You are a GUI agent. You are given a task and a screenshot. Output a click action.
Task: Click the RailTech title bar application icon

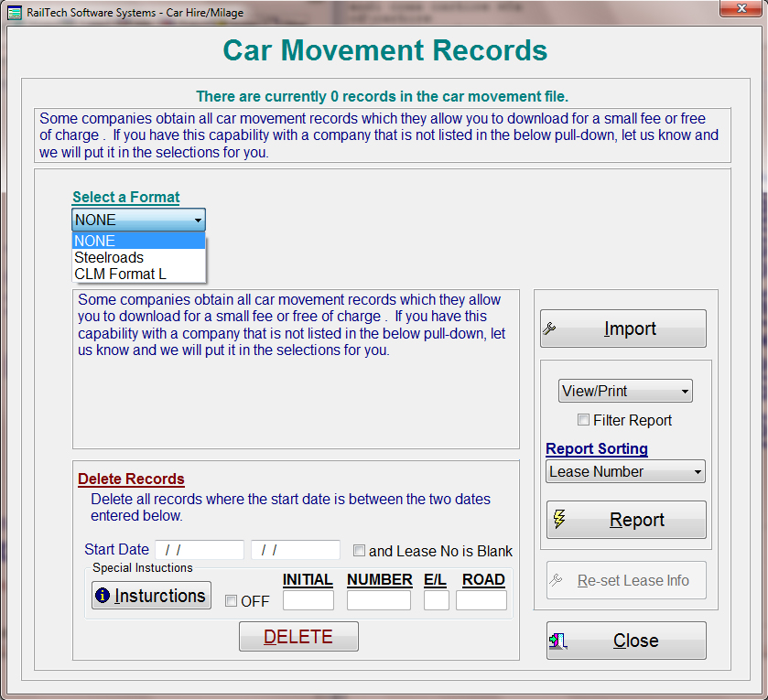pos(14,10)
